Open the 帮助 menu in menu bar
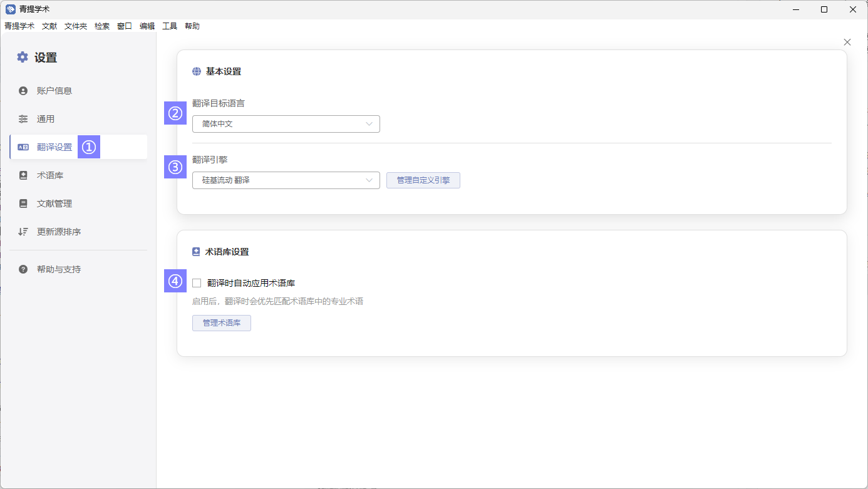The height and width of the screenshot is (489, 868). (192, 26)
